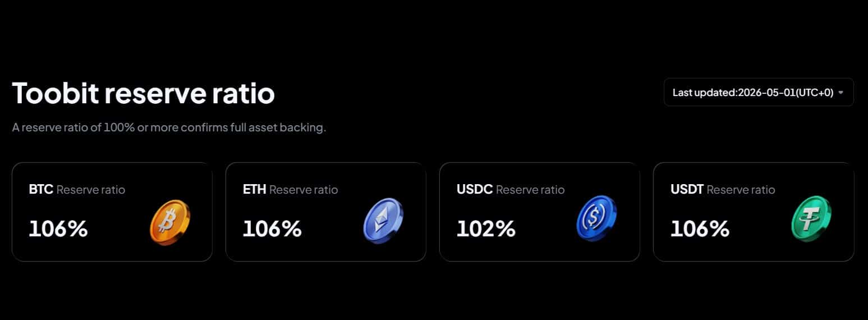Click Reserve ratio text beside ETH

coord(304,190)
